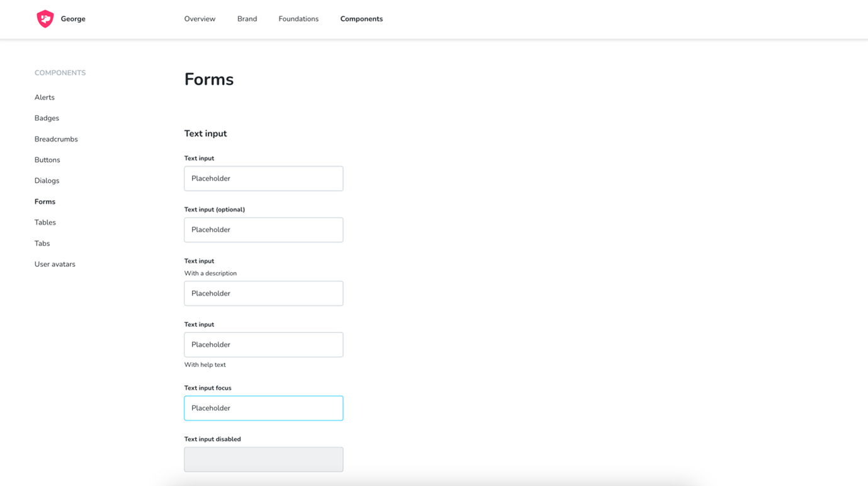Select the Components nav item

coord(361,19)
